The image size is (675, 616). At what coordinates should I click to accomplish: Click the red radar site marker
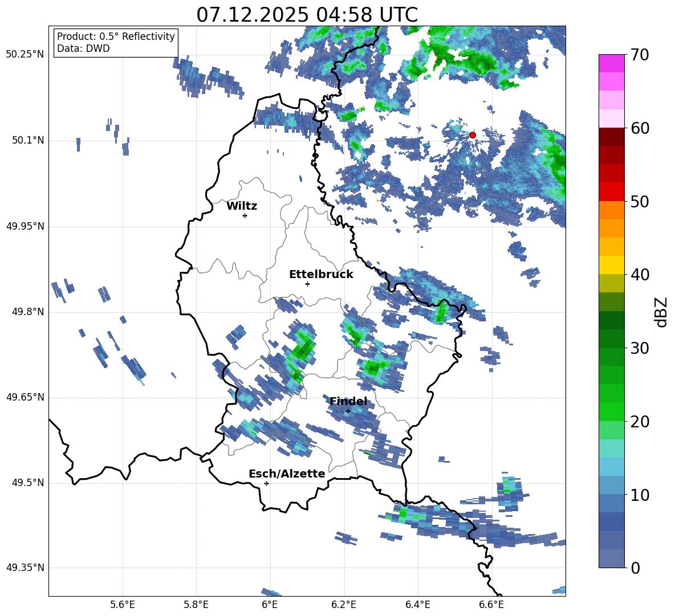click(x=472, y=135)
